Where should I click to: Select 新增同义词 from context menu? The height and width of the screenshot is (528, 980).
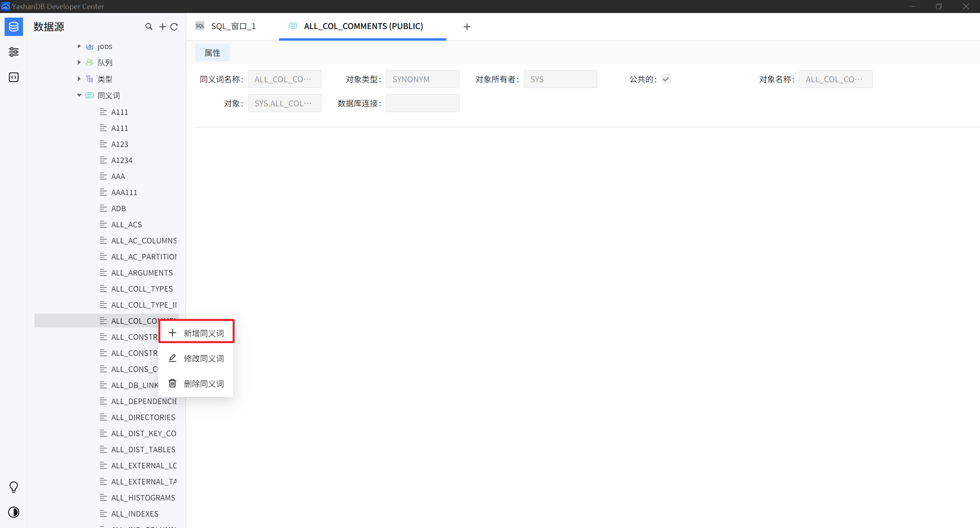pos(196,333)
